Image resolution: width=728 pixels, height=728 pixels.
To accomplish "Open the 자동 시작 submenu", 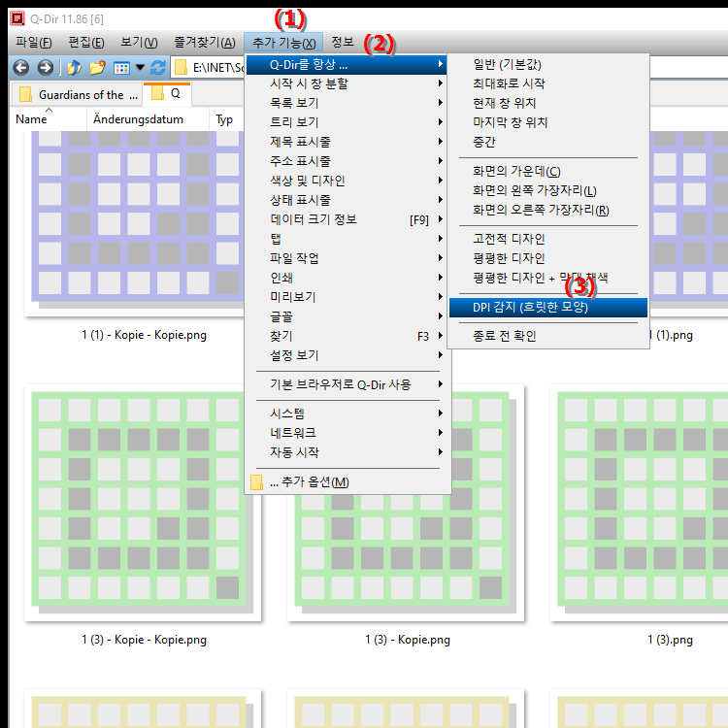I will click(347, 452).
